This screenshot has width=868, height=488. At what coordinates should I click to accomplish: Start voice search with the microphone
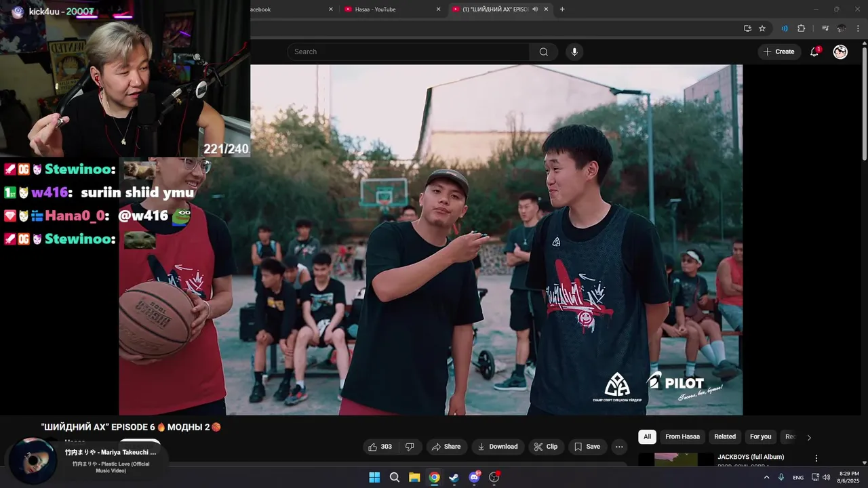coord(574,52)
